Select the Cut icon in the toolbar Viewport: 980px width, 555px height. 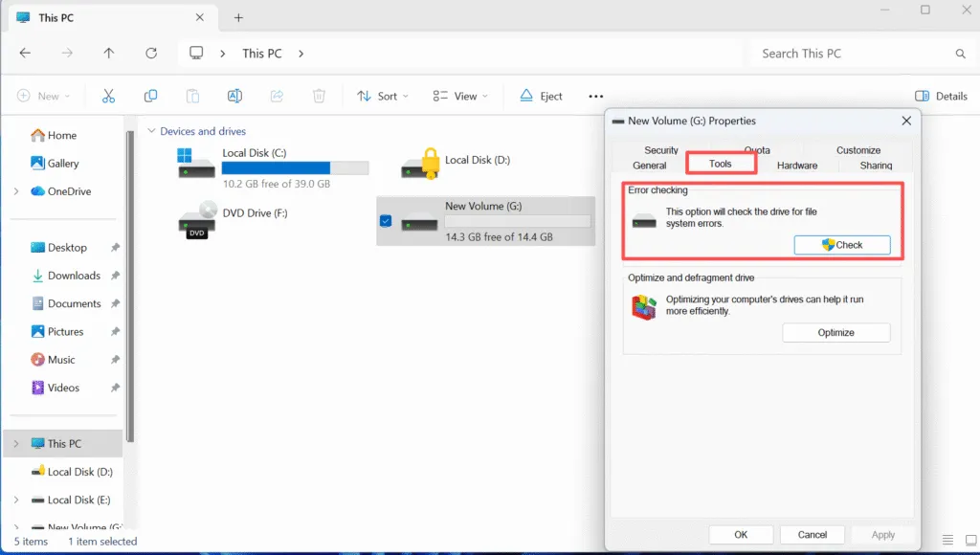click(x=108, y=96)
